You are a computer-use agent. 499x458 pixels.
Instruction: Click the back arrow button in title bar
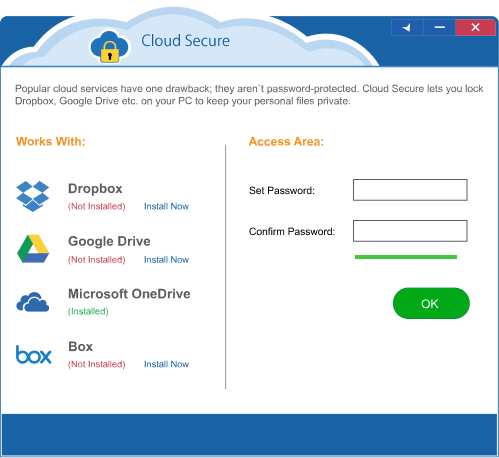[x=407, y=27]
